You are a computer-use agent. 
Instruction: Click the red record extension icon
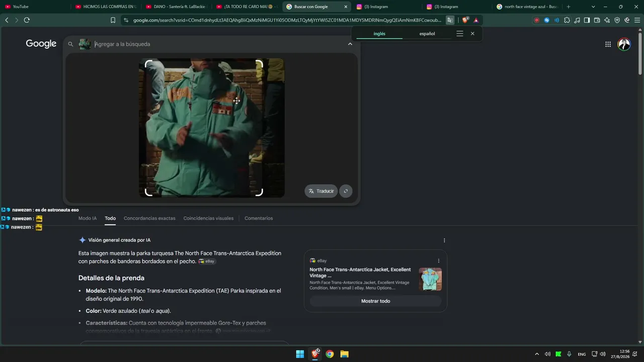536,20
